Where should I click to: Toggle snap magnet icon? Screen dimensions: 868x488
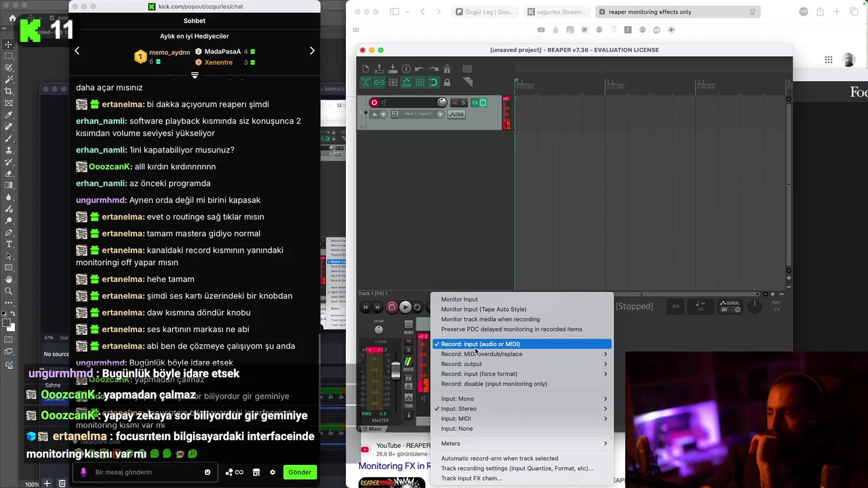433,83
